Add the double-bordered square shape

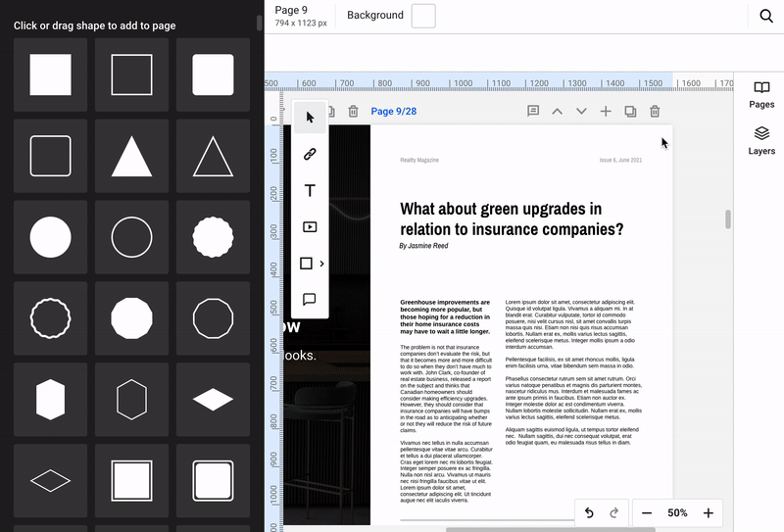(x=131, y=480)
